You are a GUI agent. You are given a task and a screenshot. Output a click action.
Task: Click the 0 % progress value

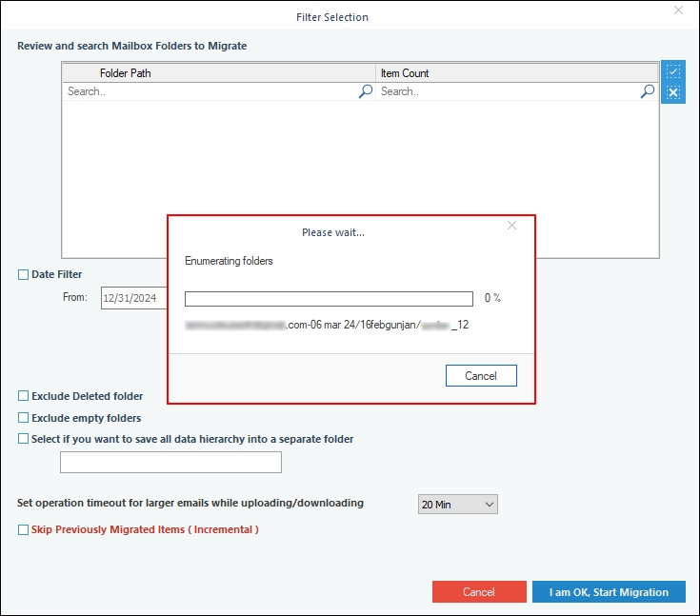point(492,298)
